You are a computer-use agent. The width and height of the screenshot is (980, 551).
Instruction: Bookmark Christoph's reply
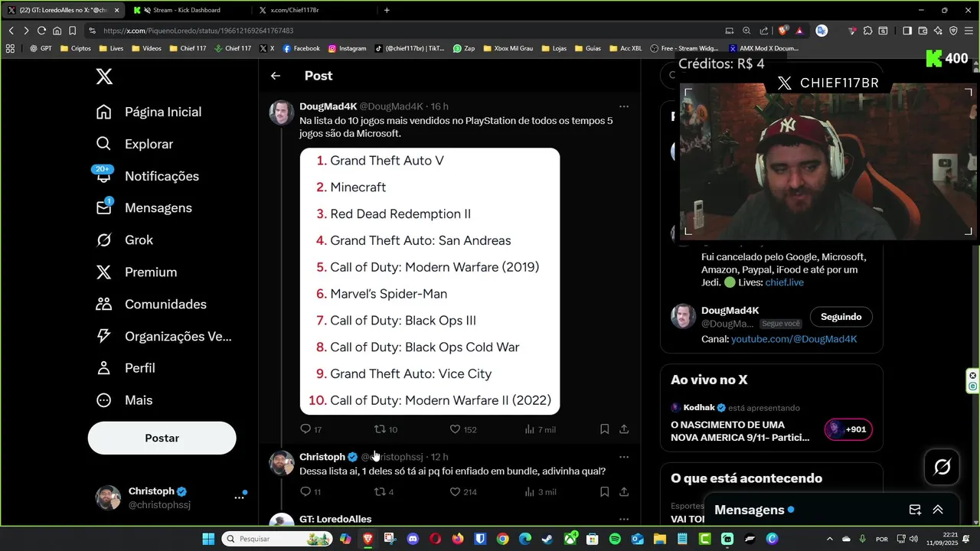click(x=604, y=492)
